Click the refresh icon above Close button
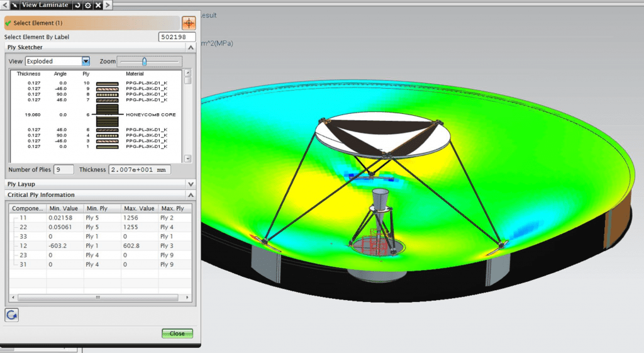Image resolution: width=644 pixels, height=353 pixels. [x=11, y=315]
